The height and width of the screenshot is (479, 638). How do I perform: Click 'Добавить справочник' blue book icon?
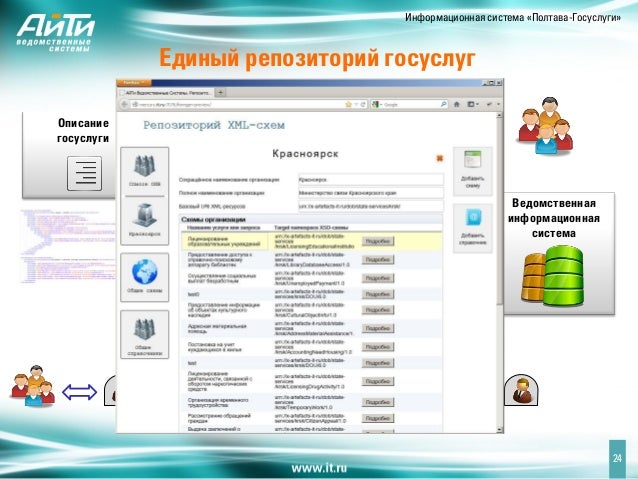click(473, 217)
